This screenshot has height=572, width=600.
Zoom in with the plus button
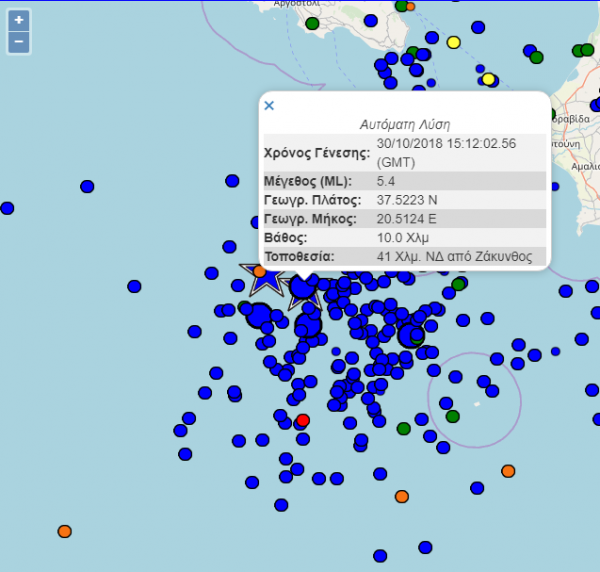(19, 21)
